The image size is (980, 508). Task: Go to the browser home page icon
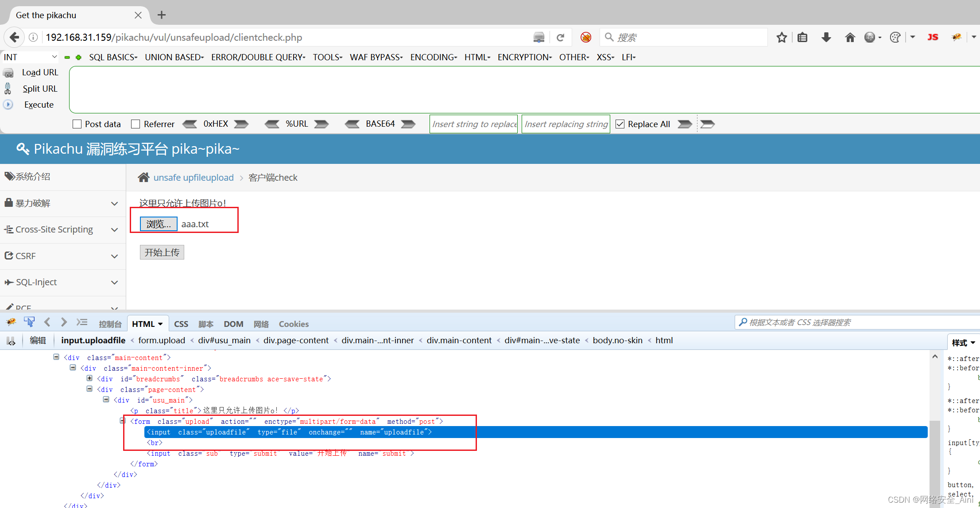(x=849, y=38)
